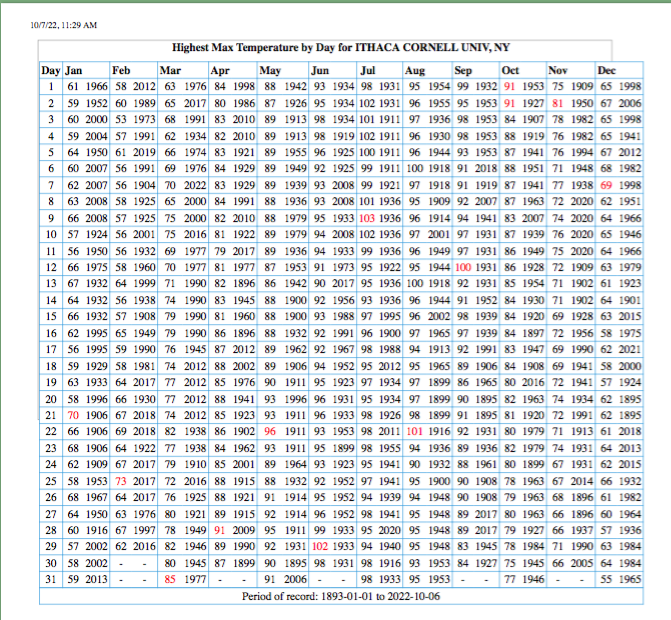This screenshot has height=620, width=671.
Task: Click the timestamp 10/7/22, 11:29 AM
Action: [x=63, y=25]
